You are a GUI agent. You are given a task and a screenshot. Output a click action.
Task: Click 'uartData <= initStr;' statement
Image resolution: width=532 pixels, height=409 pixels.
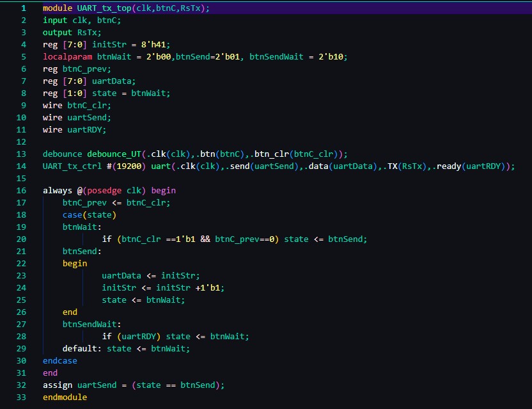(151, 276)
